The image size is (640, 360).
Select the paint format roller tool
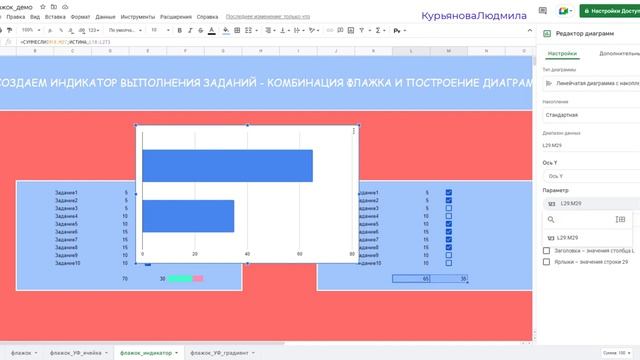(x=9, y=30)
